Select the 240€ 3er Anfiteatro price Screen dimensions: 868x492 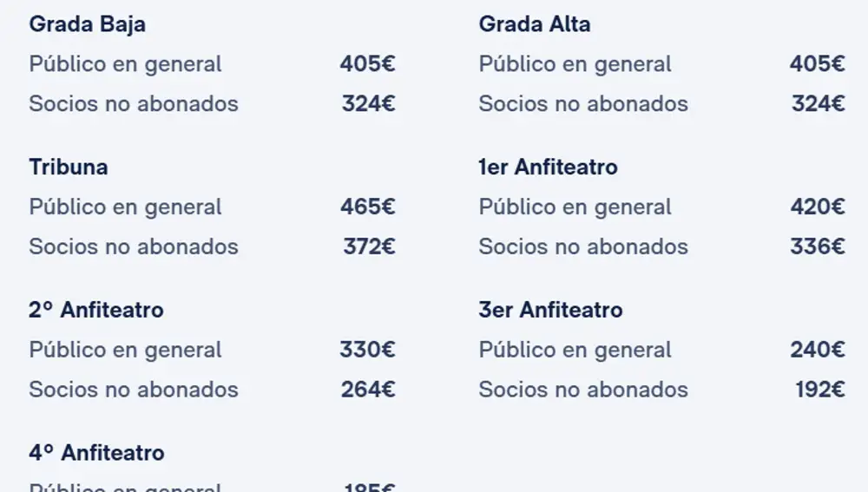(817, 351)
